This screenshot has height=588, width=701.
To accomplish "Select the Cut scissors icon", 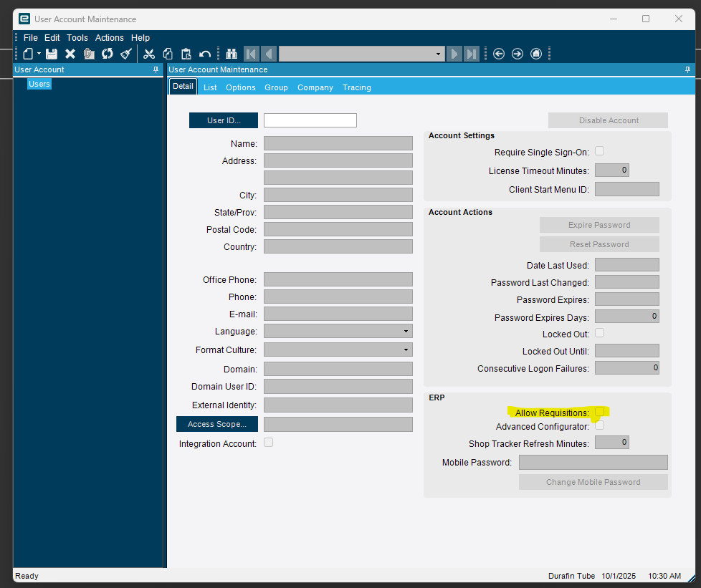I will pos(149,54).
